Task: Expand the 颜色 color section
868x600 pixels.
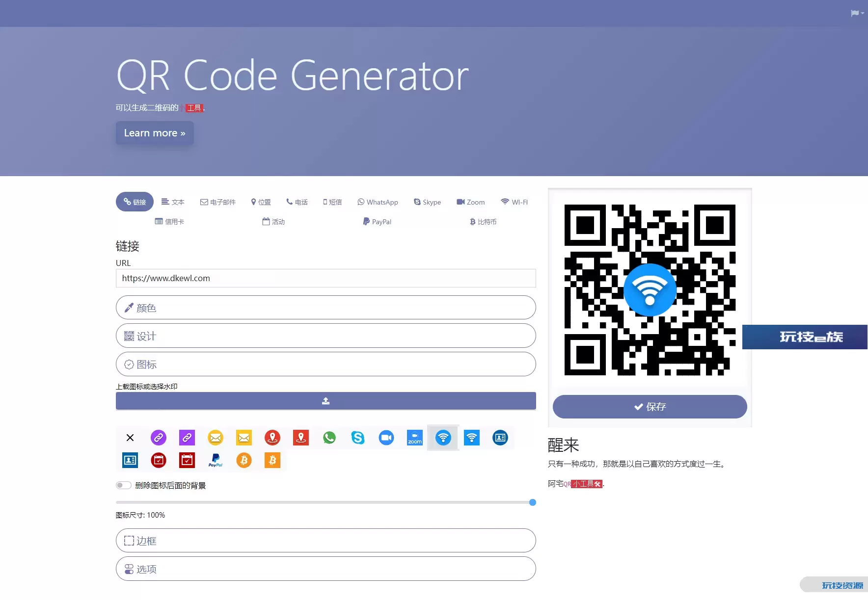Action: coord(325,308)
